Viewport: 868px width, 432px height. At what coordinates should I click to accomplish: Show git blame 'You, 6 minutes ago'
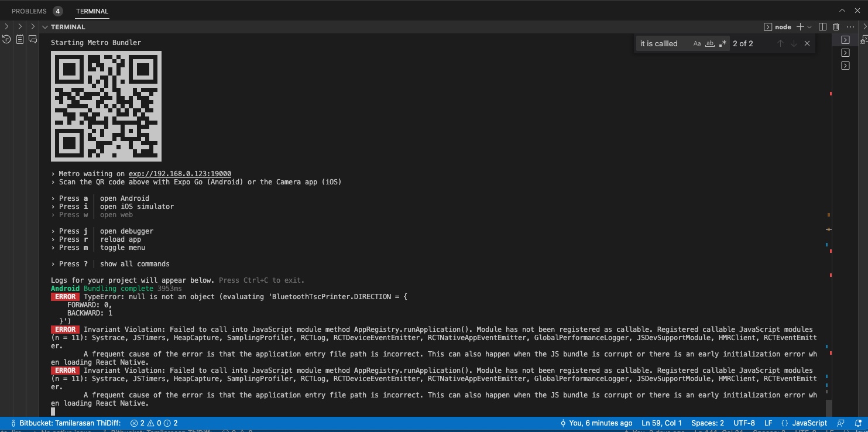click(596, 423)
